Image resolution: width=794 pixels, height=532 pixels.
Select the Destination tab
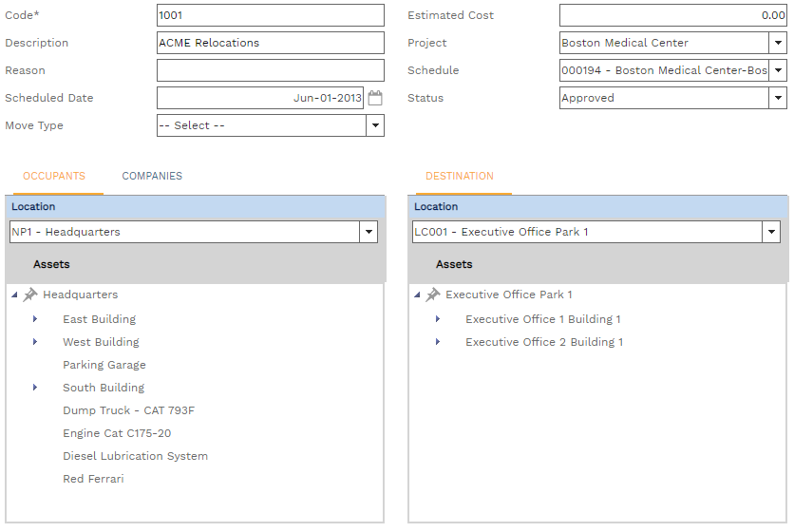click(460, 176)
